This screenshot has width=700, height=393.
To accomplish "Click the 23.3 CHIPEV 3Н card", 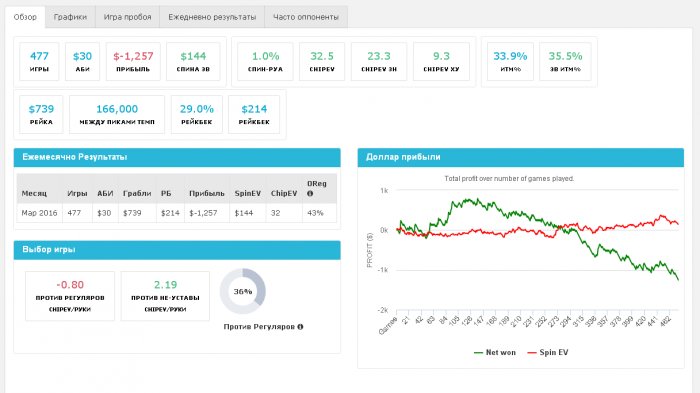I will pyautogui.click(x=379, y=62).
